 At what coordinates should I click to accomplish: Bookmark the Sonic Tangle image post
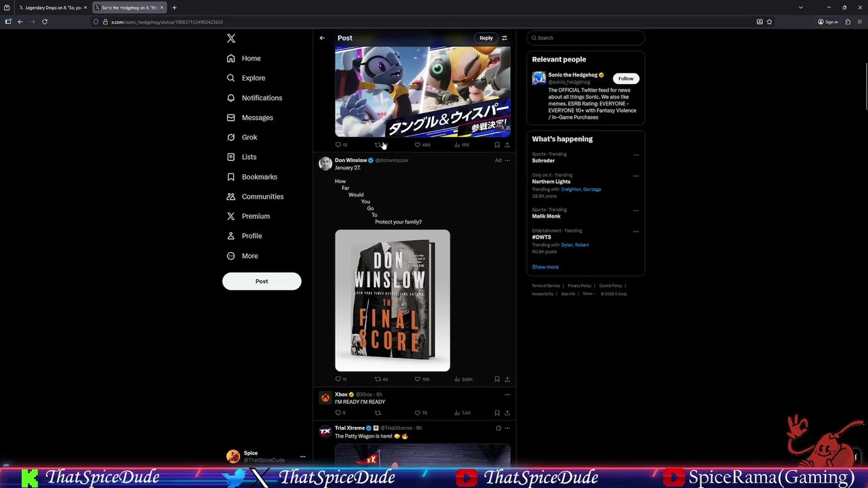(x=497, y=144)
